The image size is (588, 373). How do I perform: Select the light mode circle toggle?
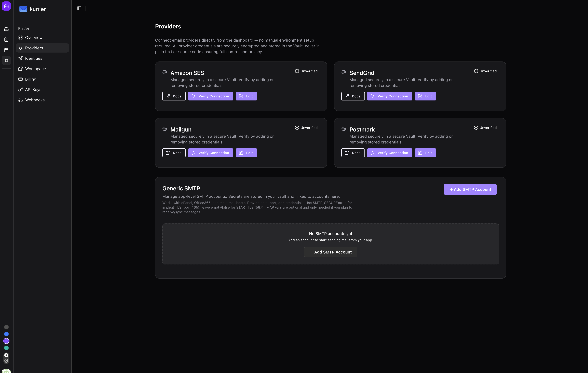click(6, 355)
